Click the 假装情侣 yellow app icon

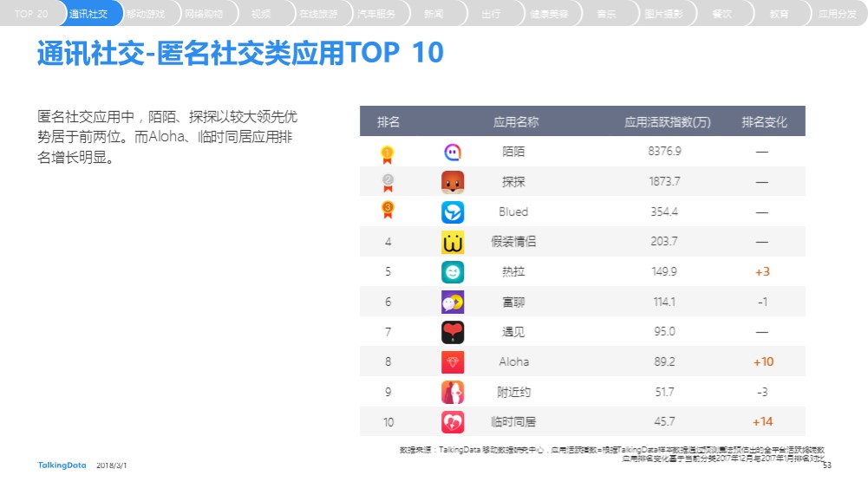[453, 243]
